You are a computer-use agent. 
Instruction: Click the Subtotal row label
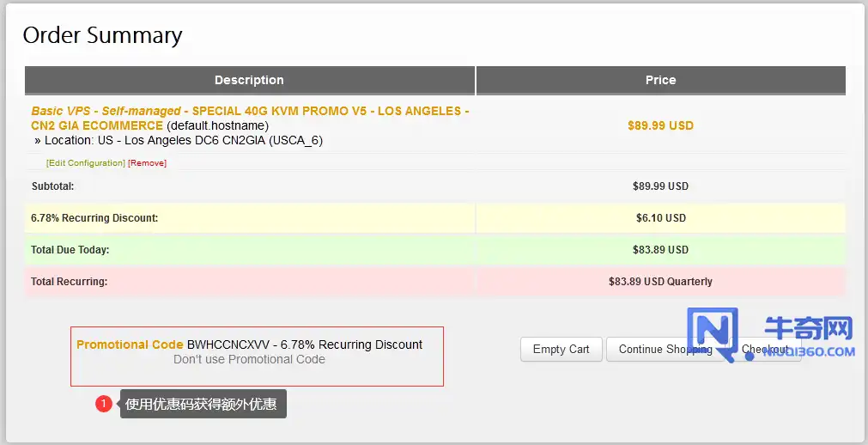(x=52, y=186)
